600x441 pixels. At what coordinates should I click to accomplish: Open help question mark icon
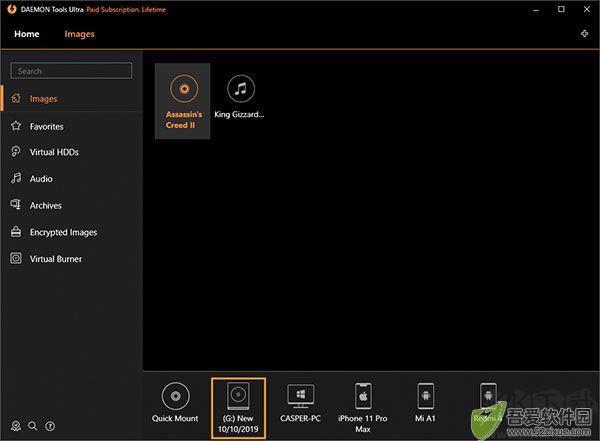(x=50, y=426)
